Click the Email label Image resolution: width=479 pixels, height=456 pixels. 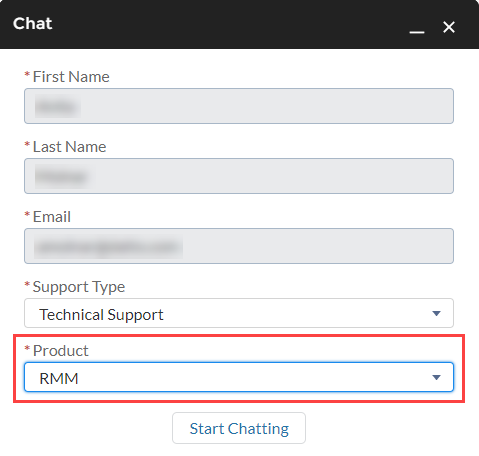click(x=52, y=217)
